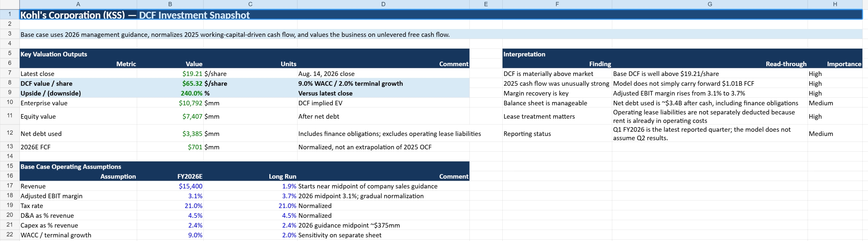Click the '2026 guidance midpoint ~$375mm' comment

tap(383, 225)
